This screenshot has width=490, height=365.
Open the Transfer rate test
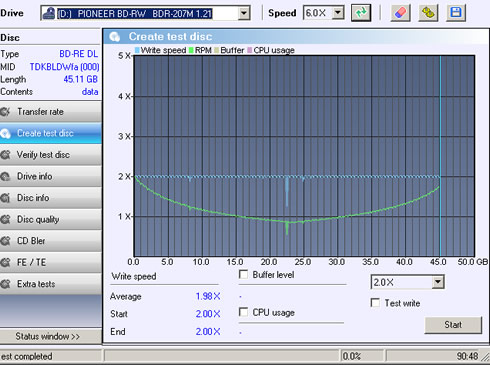click(51, 112)
